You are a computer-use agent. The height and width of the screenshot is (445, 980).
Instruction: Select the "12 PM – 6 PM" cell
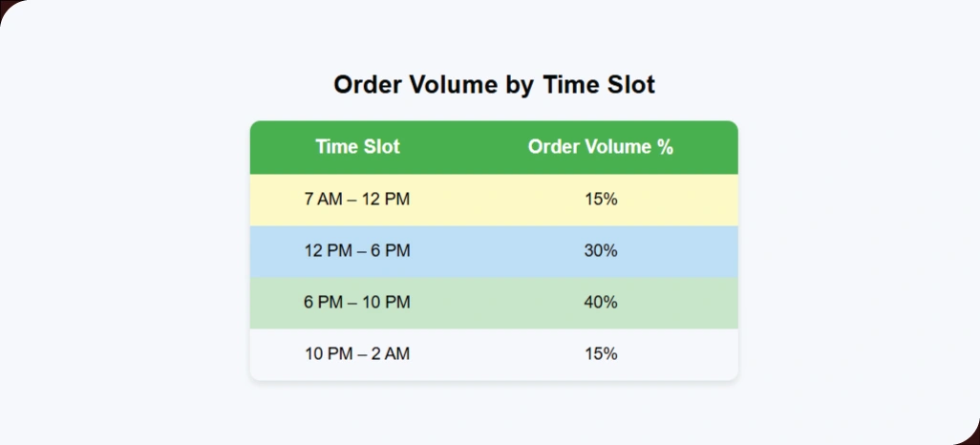[357, 251]
